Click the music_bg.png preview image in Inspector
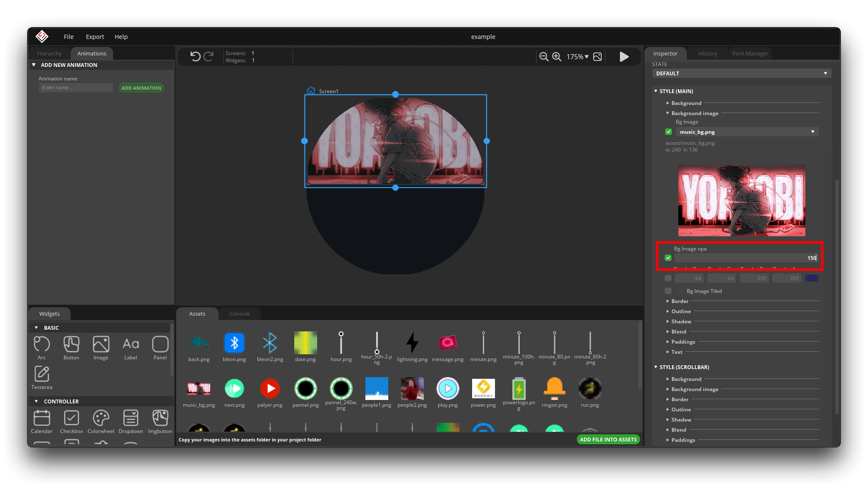Viewport: 868px width, 488px height. pyautogui.click(x=741, y=200)
